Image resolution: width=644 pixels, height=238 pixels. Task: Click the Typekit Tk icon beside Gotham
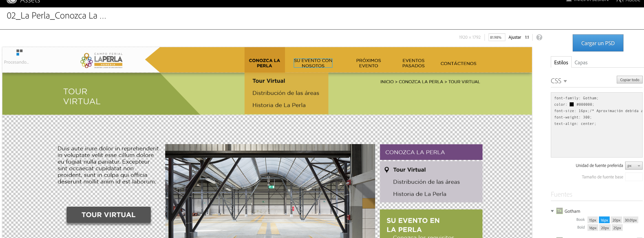coord(559,211)
